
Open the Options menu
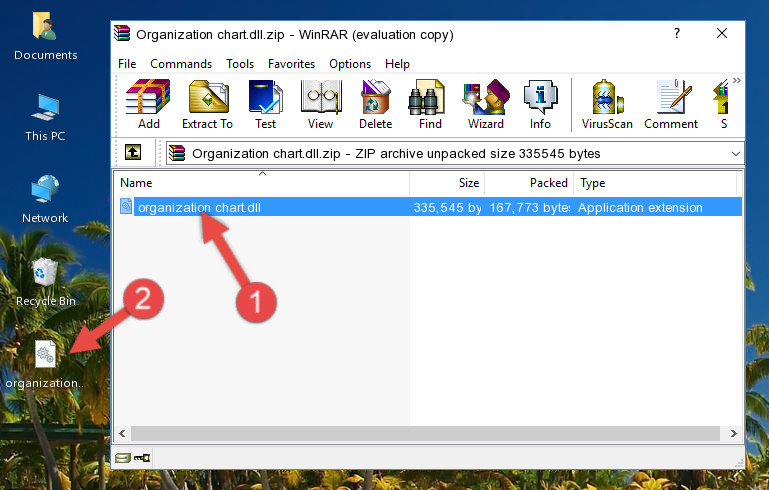[350, 64]
